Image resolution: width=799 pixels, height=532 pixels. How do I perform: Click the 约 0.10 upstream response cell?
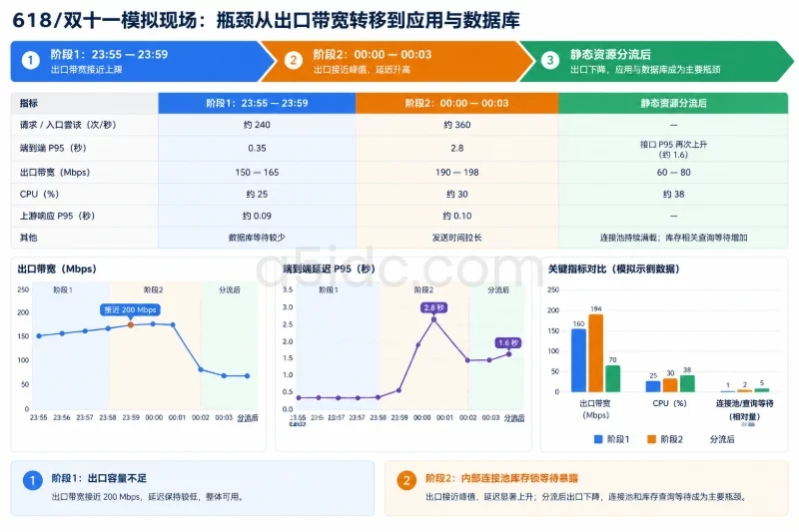coord(457,216)
